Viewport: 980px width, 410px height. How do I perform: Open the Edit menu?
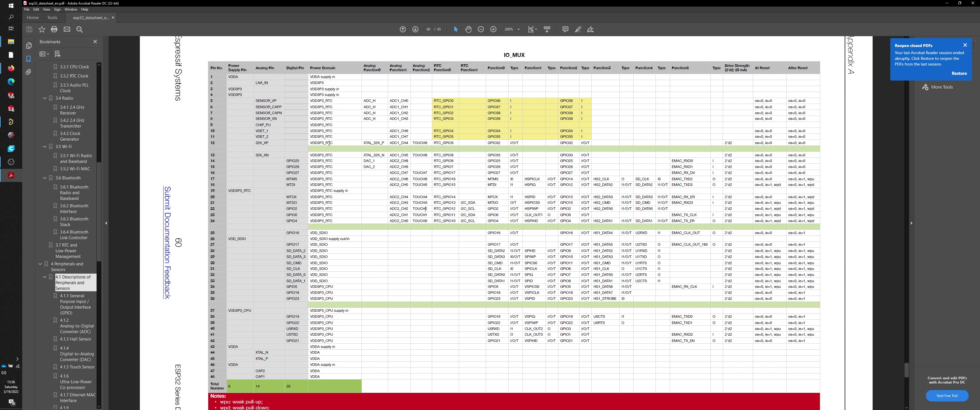click(36, 9)
